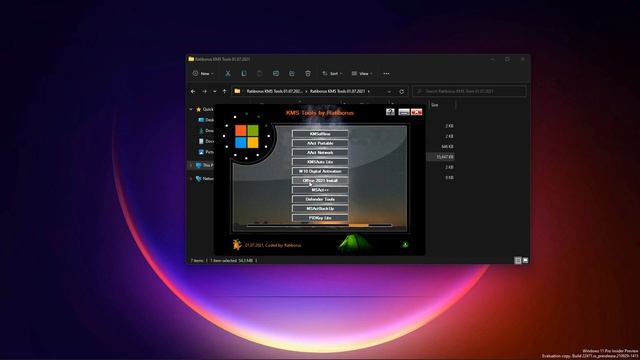This screenshot has width=640, height=360.
Task: Open the Sort dropdown
Action: click(x=332, y=73)
